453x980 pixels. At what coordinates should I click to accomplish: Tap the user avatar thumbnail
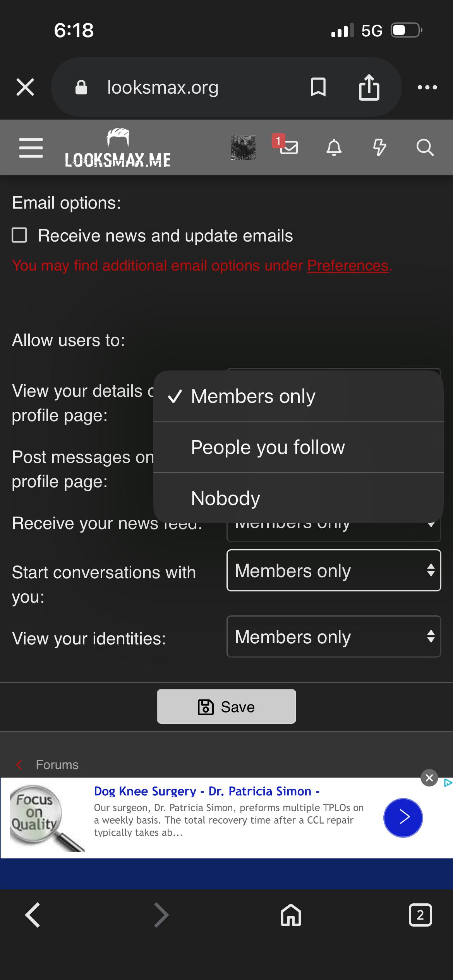[243, 147]
